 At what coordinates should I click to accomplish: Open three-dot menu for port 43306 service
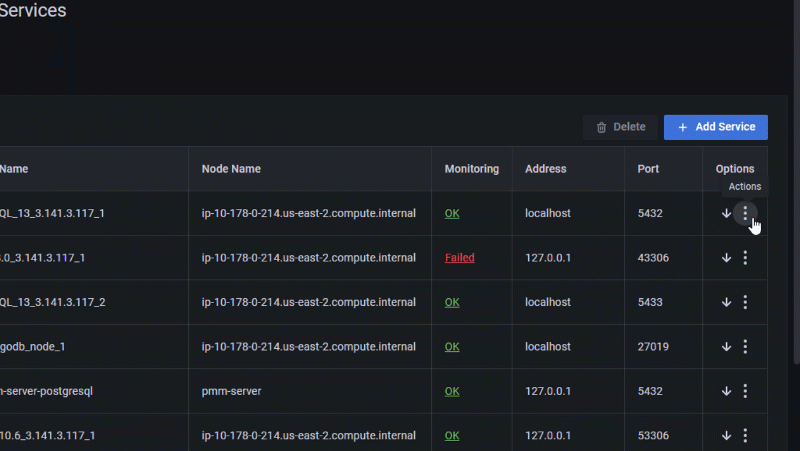tap(745, 258)
